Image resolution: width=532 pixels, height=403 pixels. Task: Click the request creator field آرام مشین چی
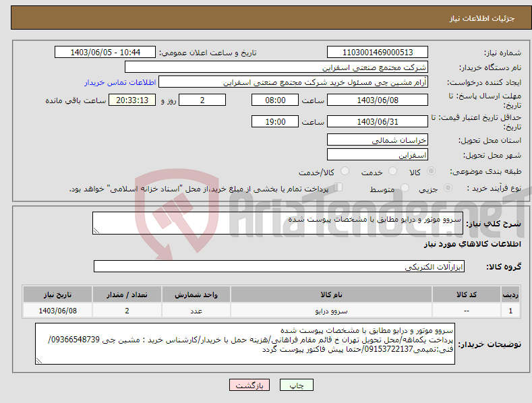tap(293, 82)
